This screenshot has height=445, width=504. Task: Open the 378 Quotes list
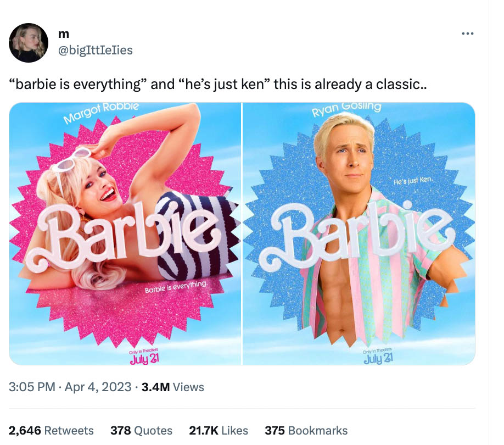(142, 431)
